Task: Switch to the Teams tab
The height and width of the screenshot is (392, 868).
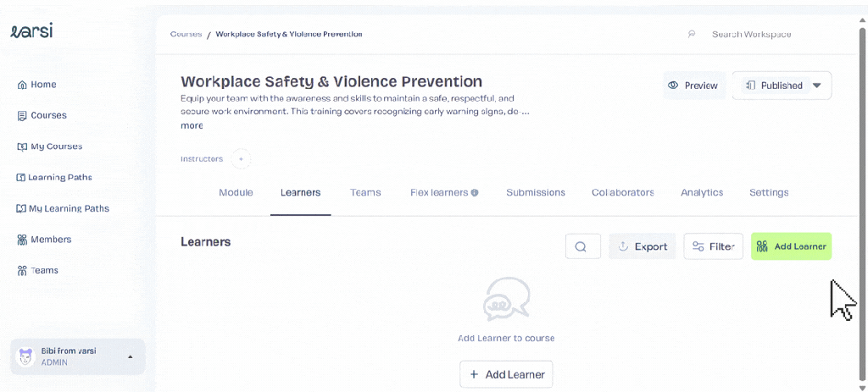Action: point(365,192)
